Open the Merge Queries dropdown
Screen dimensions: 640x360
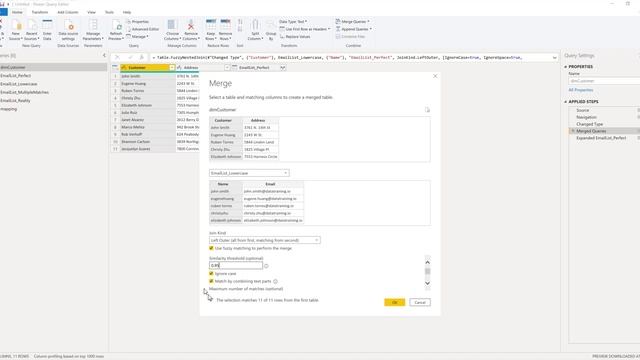(x=353, y=22)
